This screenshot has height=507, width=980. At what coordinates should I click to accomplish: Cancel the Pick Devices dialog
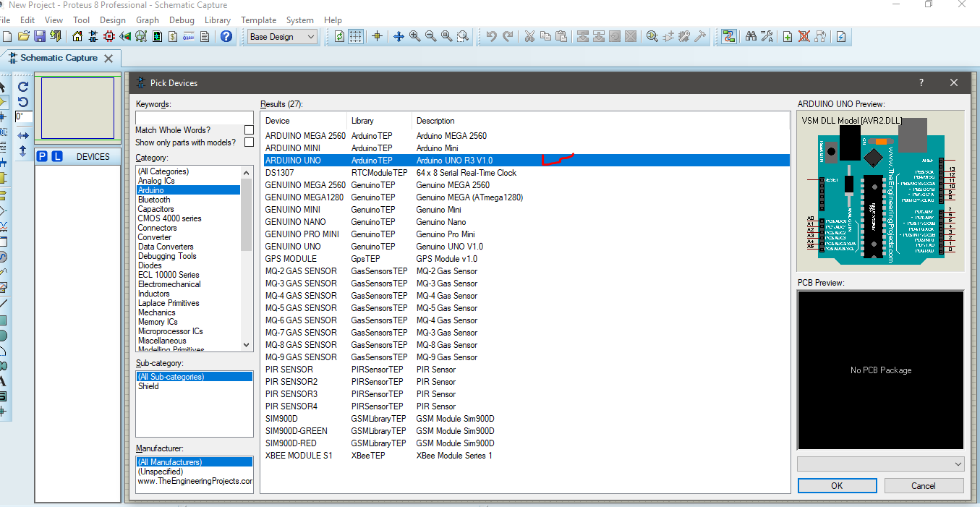tap(924, 485)
